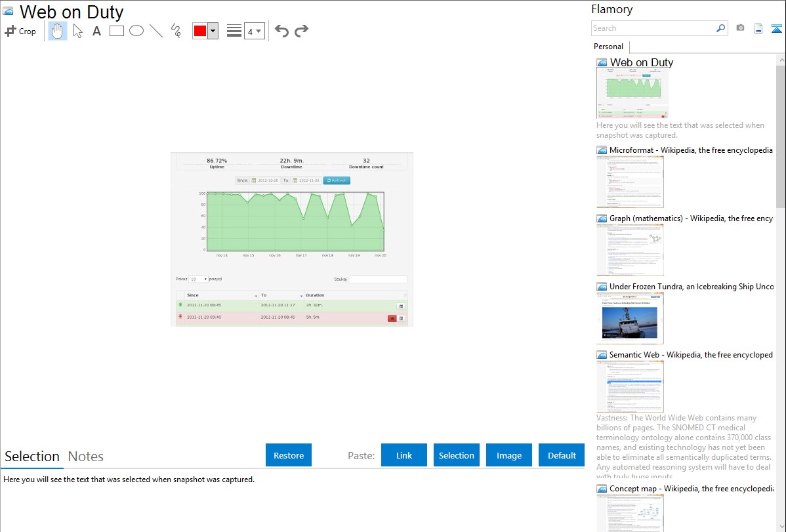
Task: Open the Notes tab
Action: pos(86,457)
